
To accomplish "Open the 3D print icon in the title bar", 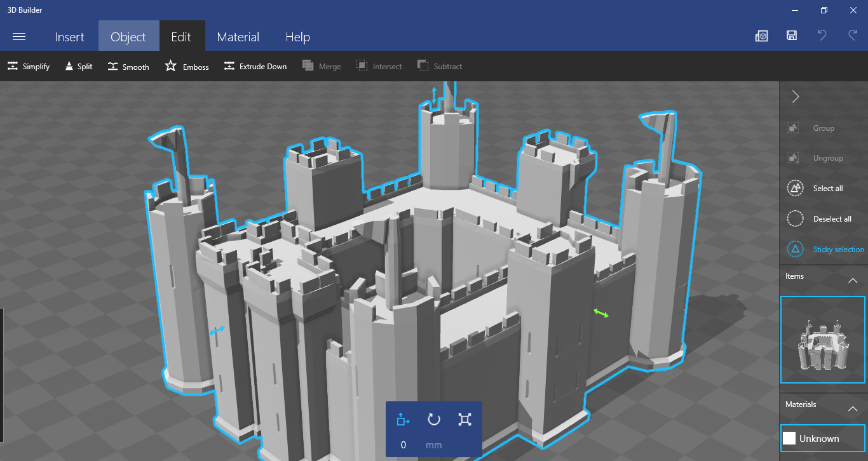I will tap(761, 36).
